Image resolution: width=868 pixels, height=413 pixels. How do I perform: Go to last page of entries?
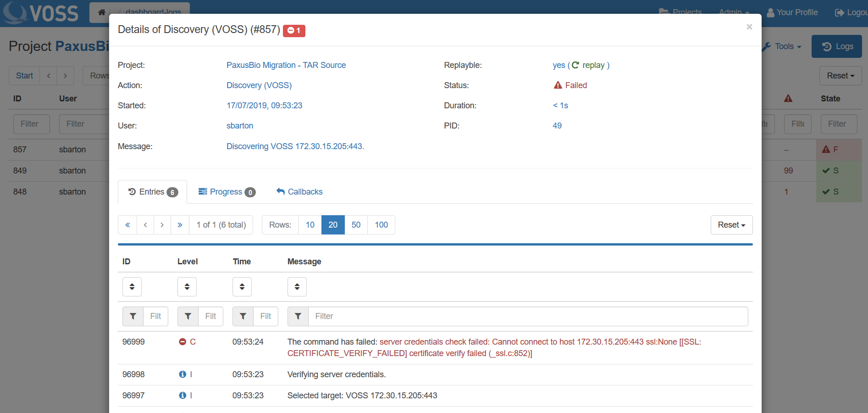(180, 225)
